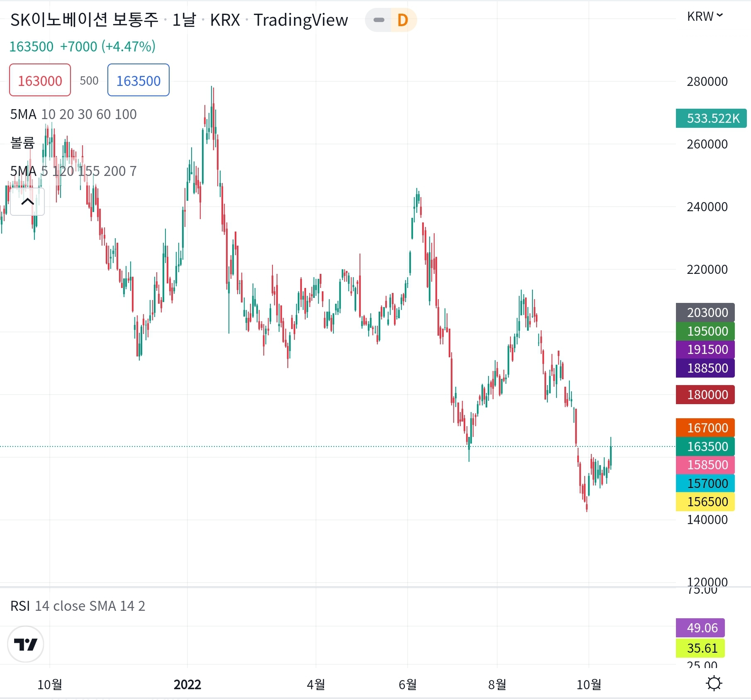751x700 pixels.
Task: Select the 5MA 5 120 155 200 7 indicator
Action: coord(73,171)
